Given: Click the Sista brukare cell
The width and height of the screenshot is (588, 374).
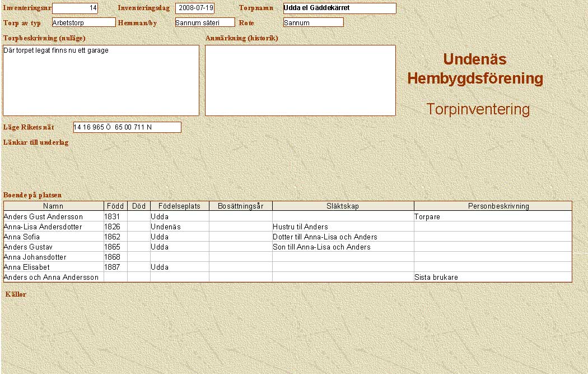Looking at the screenshot, I should coord(493,277).
